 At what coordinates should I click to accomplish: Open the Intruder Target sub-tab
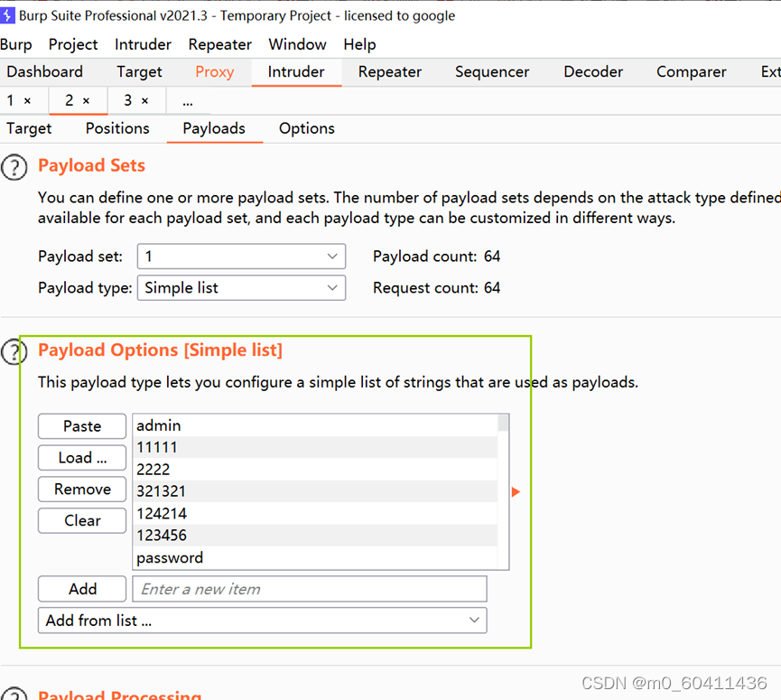[29, 128]
